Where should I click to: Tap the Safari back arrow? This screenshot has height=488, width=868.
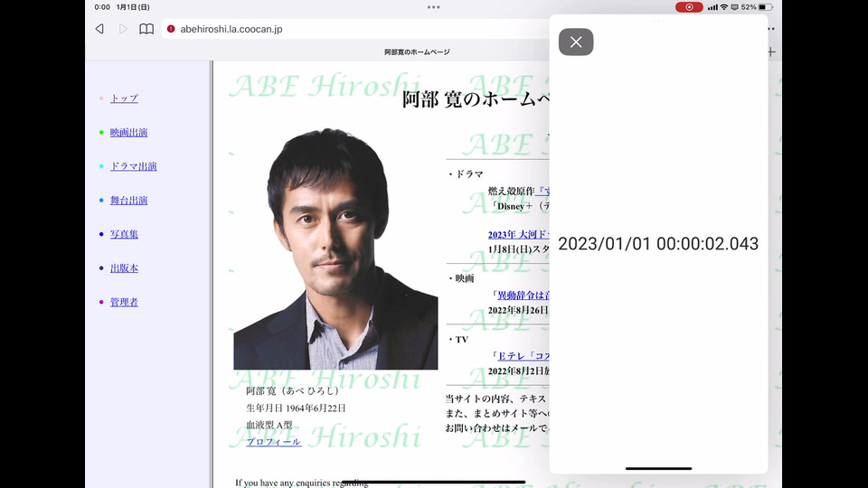point(99,29)
